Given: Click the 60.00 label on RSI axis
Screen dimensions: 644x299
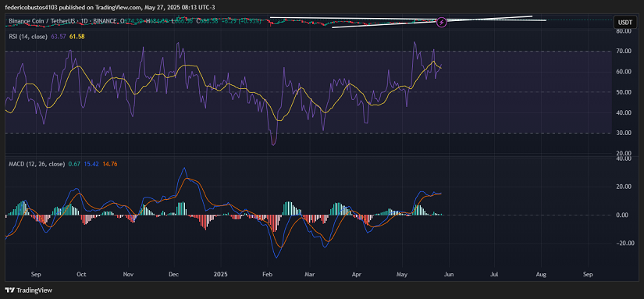Looking at the screenshot, I should point(624,72).
